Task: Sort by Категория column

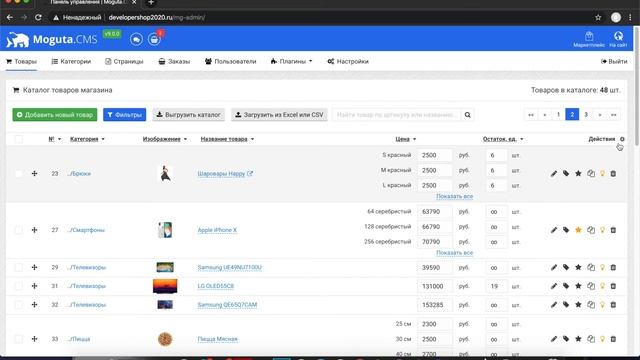Action: point(87,139)
